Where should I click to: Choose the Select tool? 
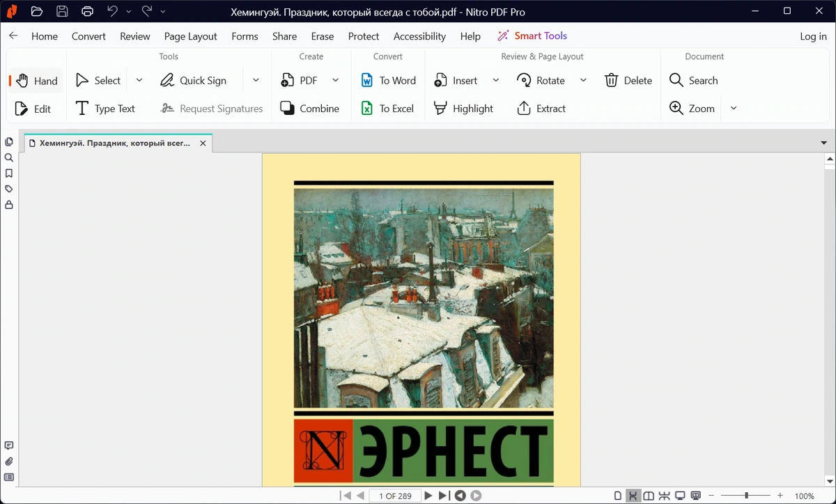(x=98, y=81)
